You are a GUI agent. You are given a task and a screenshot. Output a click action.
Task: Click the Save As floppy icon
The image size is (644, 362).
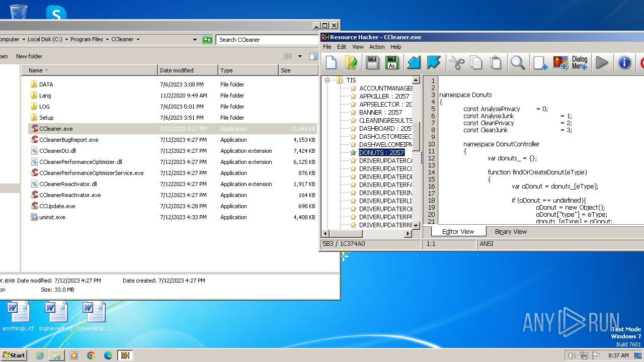tap(391, 62)
